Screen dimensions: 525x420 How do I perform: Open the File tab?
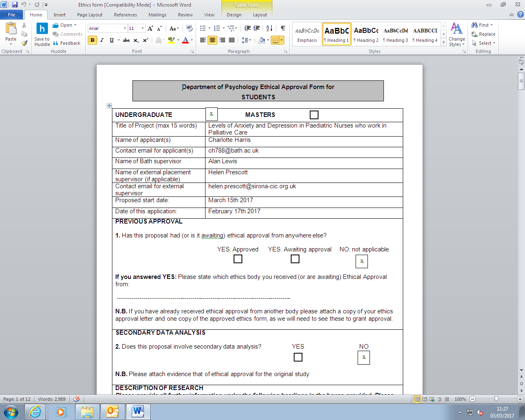11,15
